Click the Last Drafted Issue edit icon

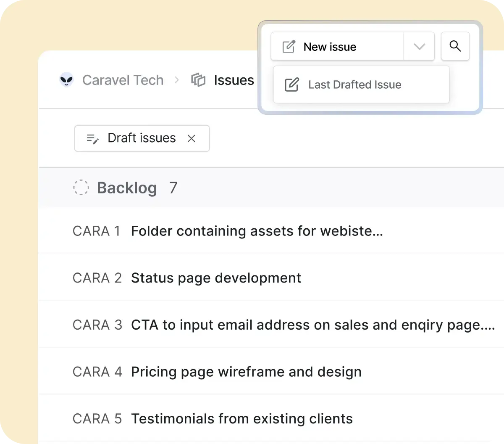[291, 85]
